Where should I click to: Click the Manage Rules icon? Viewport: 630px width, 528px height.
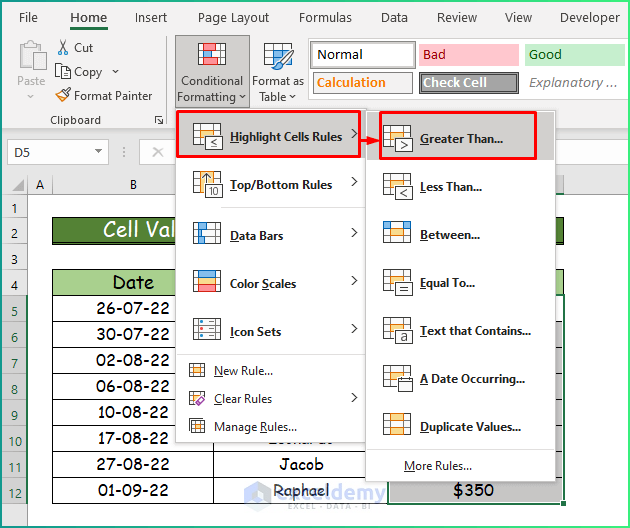point(197,426)
